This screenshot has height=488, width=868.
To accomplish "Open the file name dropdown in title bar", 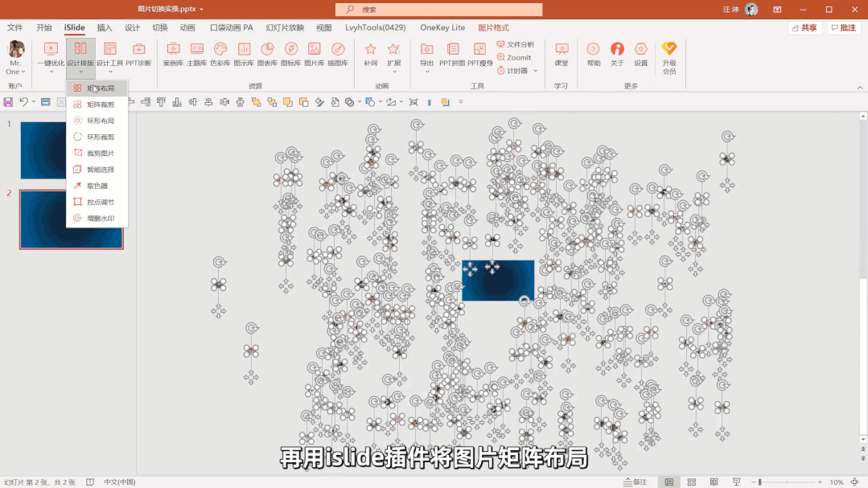I will 201,10.
